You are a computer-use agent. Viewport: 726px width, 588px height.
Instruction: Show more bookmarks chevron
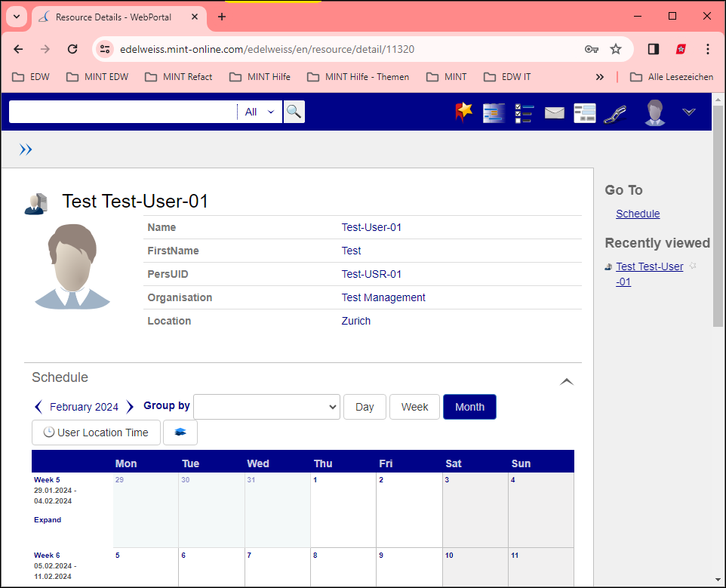tap(600, 77)
